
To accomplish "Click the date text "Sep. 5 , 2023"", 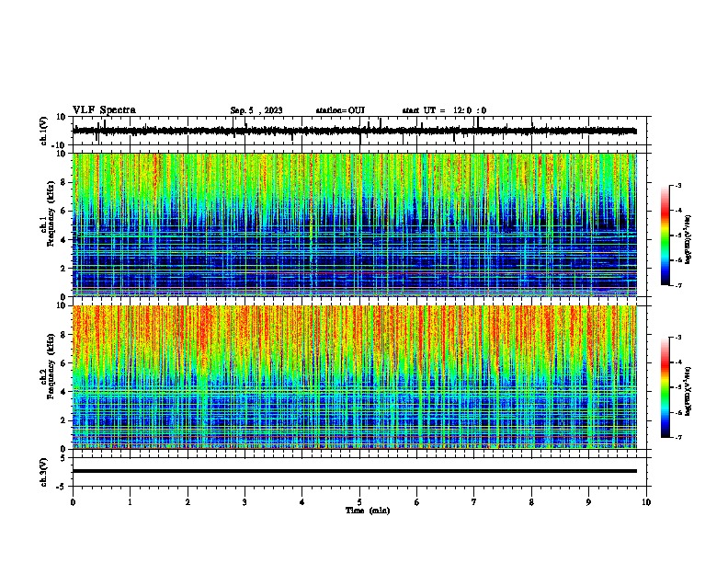I will point(256,110).
